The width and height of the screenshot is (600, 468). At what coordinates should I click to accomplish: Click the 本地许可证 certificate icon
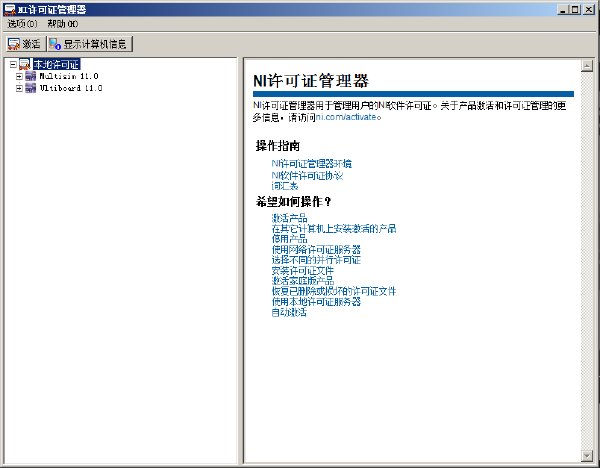click(x=24, y=64)
